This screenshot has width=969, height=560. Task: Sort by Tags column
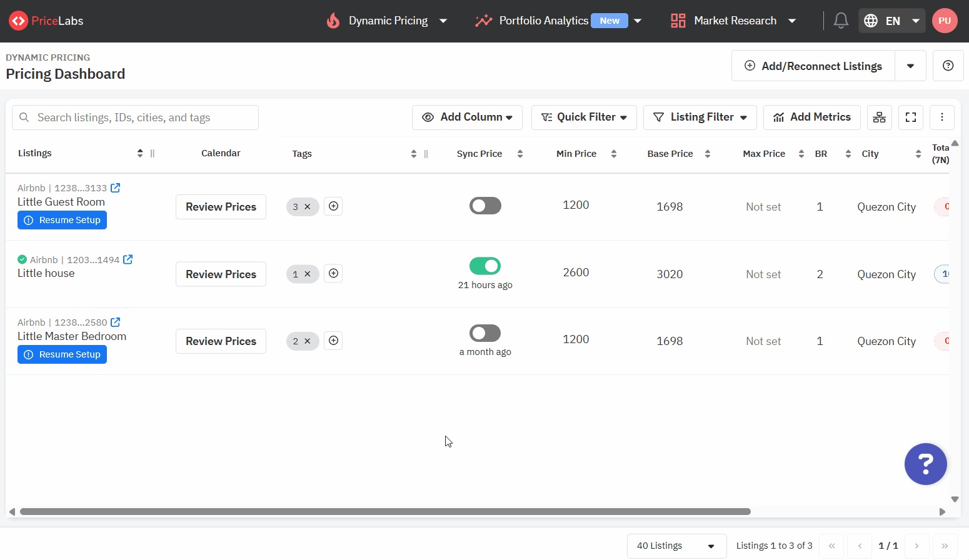(414, 154)
